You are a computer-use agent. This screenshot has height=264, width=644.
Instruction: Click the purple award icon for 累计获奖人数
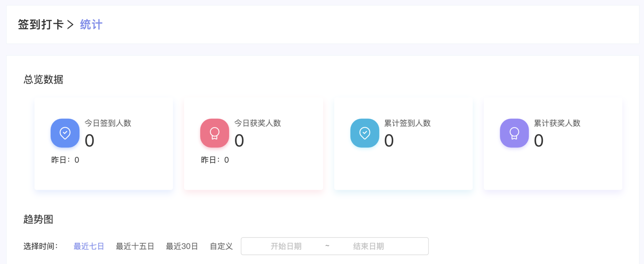pos(514,133)
